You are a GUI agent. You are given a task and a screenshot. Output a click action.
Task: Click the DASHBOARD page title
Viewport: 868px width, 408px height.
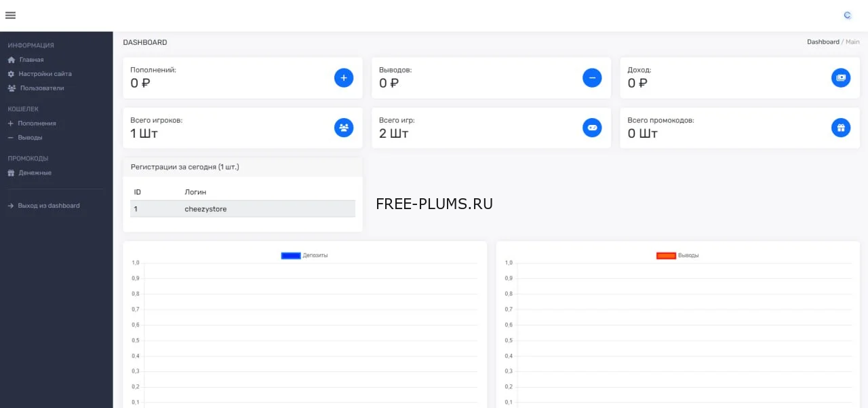145,42
